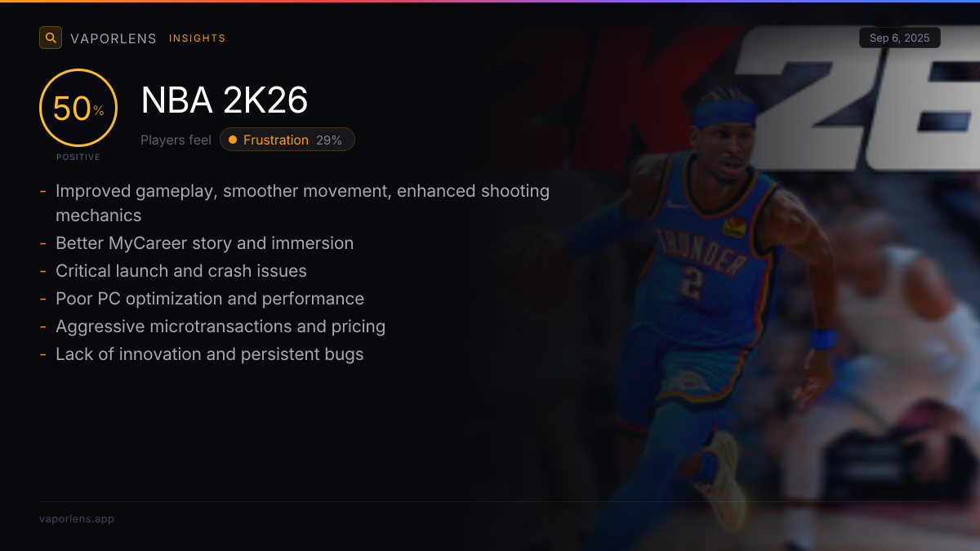Click Critical launch and crash issues
980x551 pixels.
(x=181, y=271)
